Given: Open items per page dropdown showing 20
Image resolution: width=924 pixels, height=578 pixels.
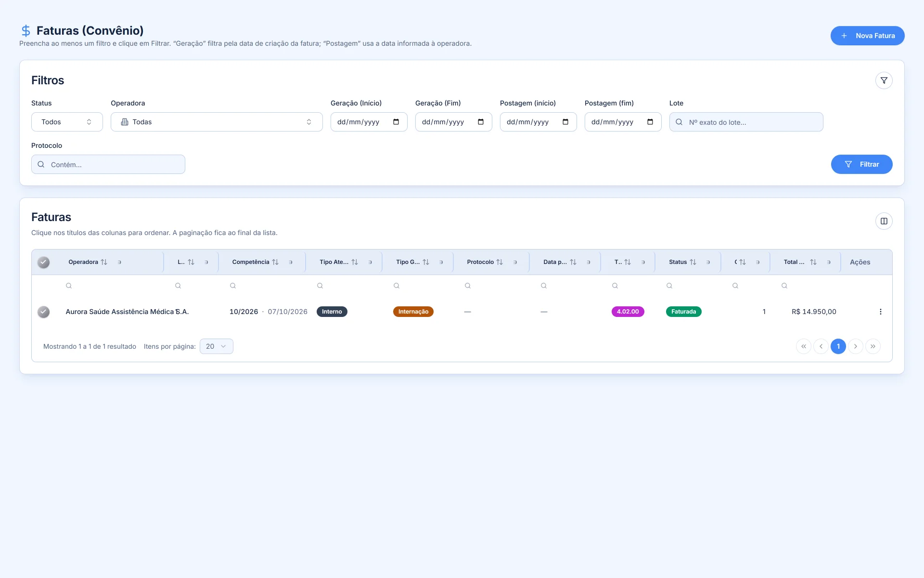Looking at the screenshot, I should pyautogui.click(x=217, y=346).
